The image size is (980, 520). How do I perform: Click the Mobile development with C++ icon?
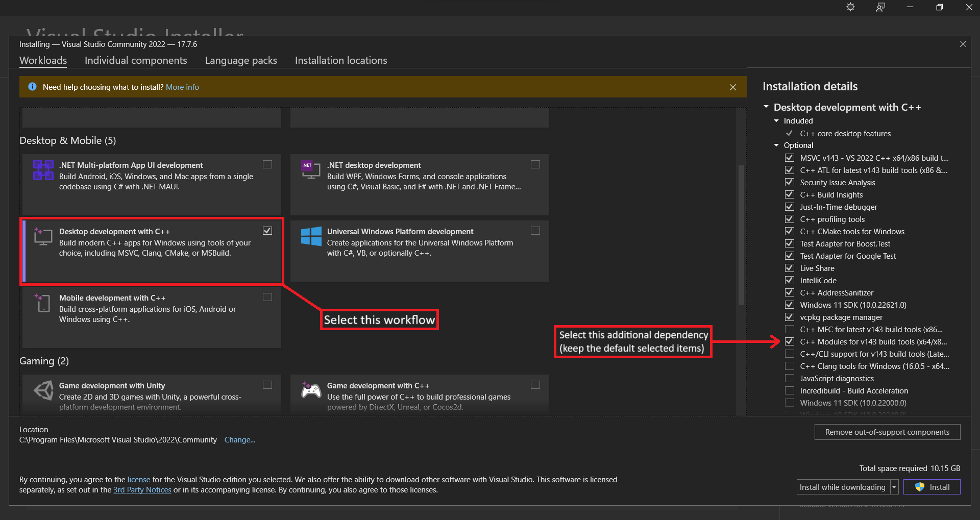(43, 303)
